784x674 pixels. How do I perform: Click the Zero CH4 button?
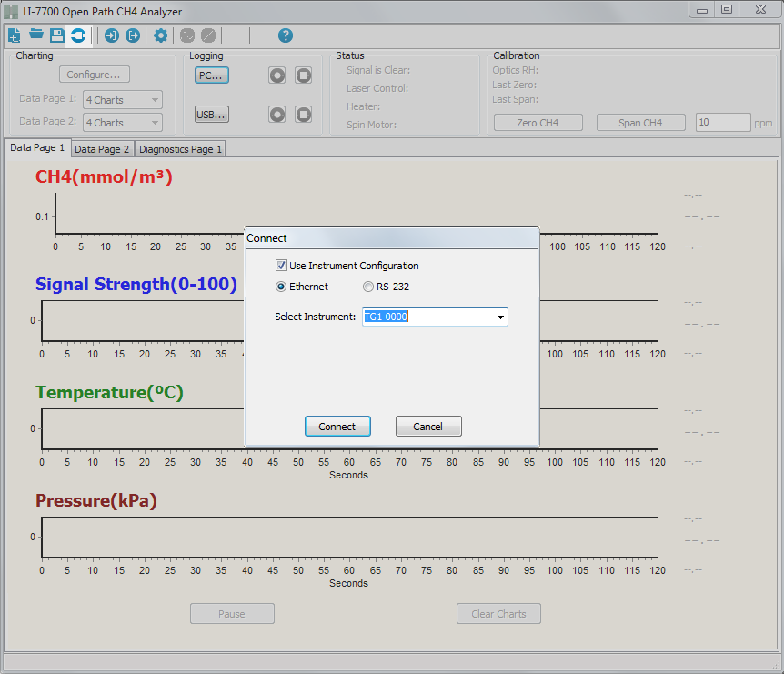538,123
